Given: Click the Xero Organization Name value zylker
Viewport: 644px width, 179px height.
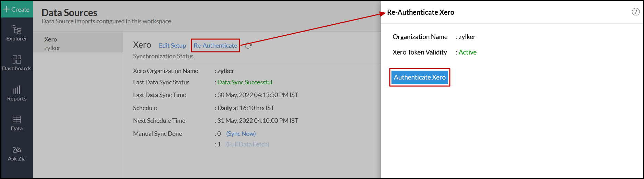Looking at the screenshot, I should [x=226, y=71].
